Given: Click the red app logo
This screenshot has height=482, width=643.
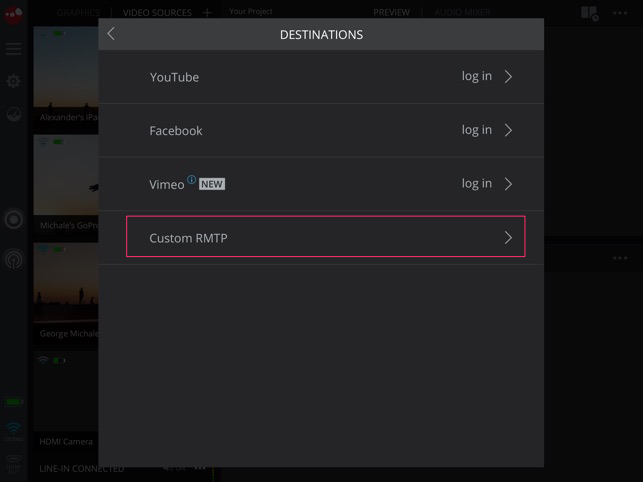Looking at the screenshot, I should coord(13,15).
